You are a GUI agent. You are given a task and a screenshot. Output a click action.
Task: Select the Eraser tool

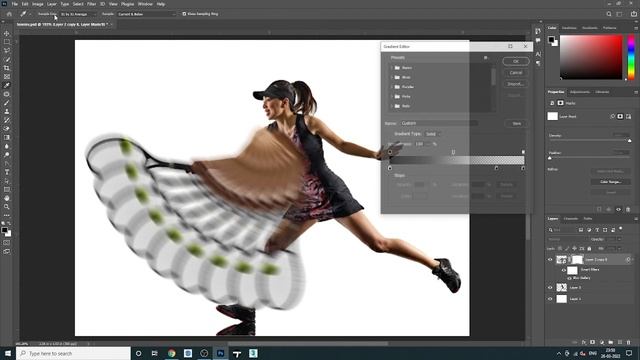(7, 129)
